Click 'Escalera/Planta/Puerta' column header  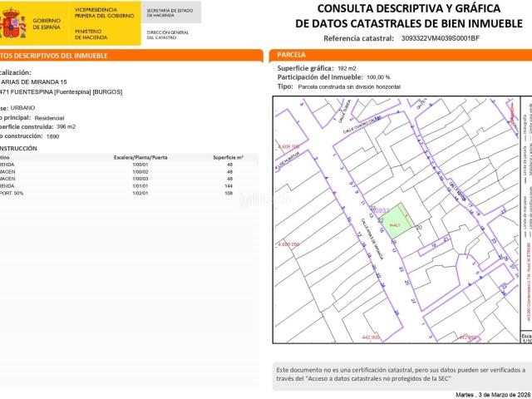(x=140, y=157)
